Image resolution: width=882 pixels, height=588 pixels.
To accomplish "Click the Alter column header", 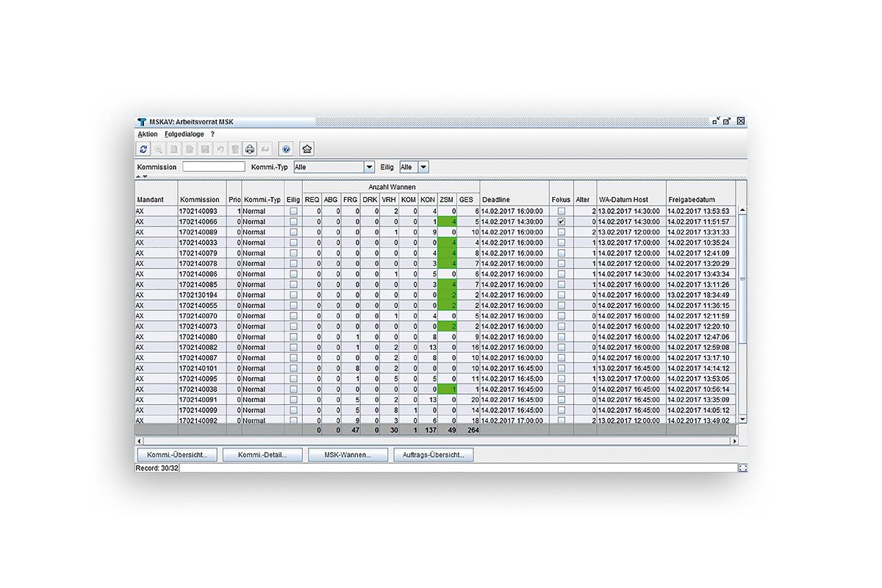I will point(585,193).
